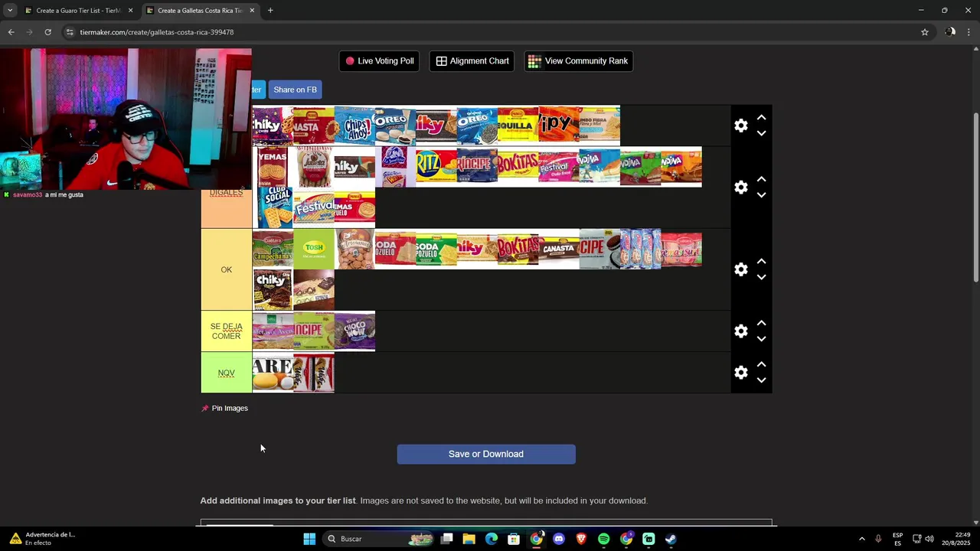Open settings gear for the top tier row
Screen dimensions: 980x551
tap(740, 126)
